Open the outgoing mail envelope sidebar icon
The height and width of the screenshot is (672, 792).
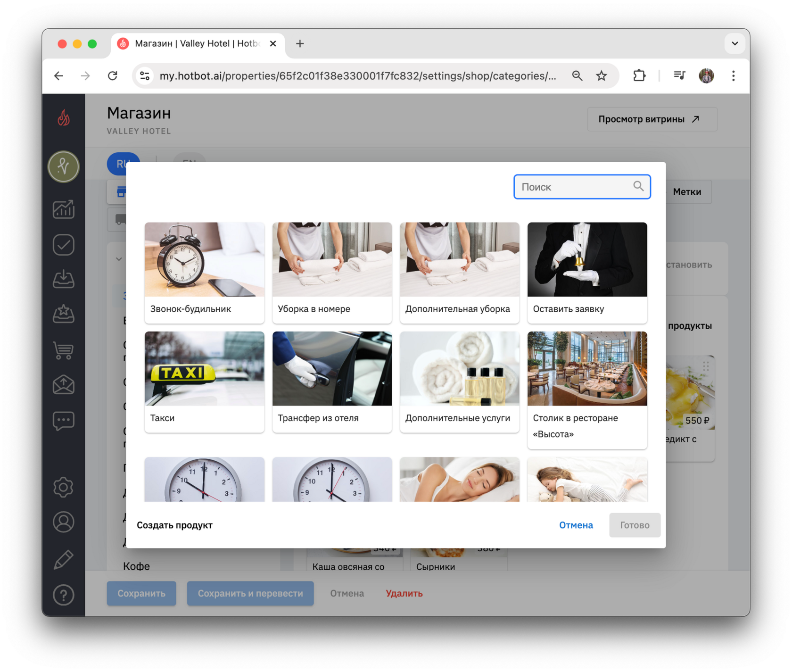tap(64, 385)
